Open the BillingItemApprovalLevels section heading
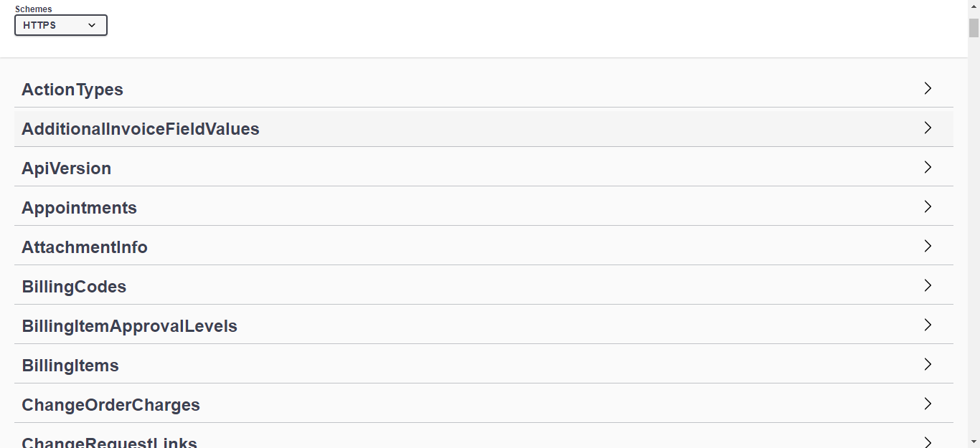 (x=129, y=326)
